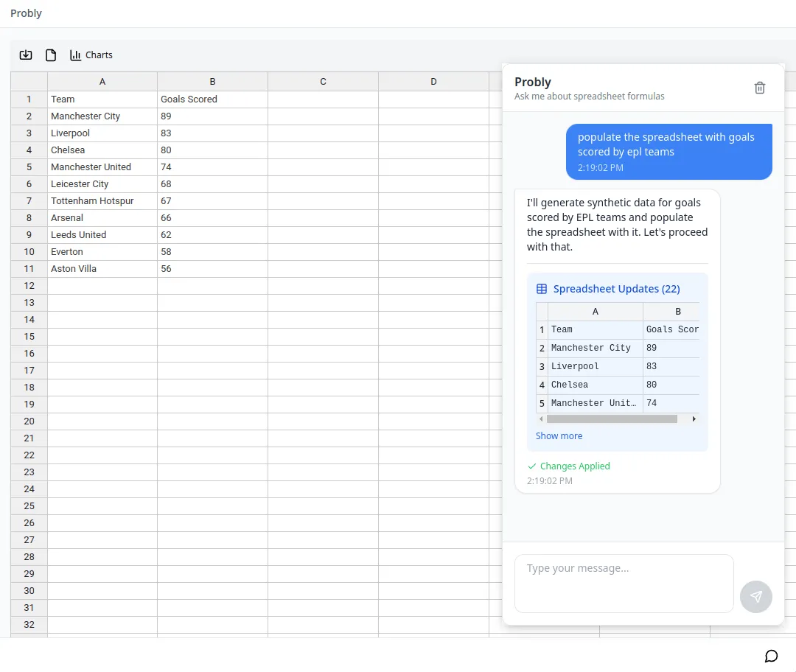Click the preview table horizontal scrollbar thumb
This screenshot has height=672, width=796.
(x=612, y=419)
